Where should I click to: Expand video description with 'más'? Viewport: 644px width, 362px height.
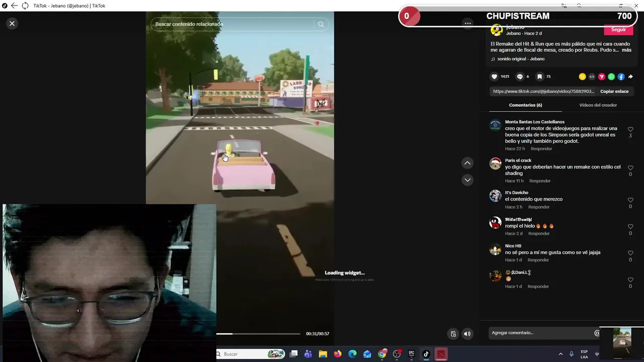626,50
